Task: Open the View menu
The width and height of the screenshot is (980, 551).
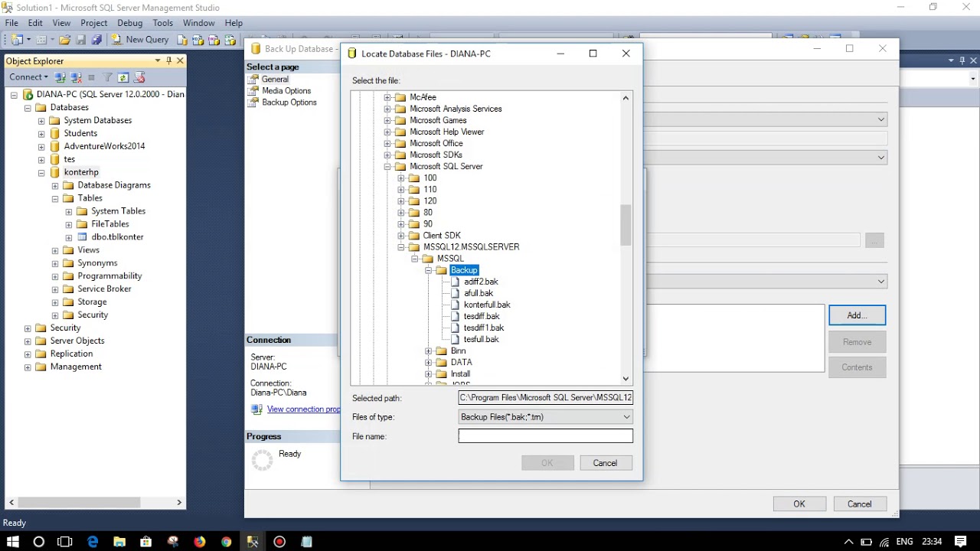Action: pyautogui.click(x=61, y=23)
